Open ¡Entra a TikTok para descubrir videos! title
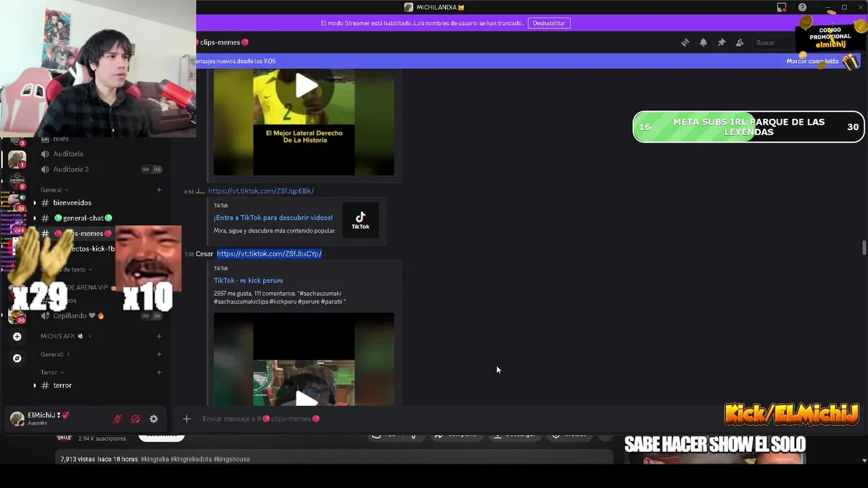The height and width of the screenshot is (488, 868). 273,218
